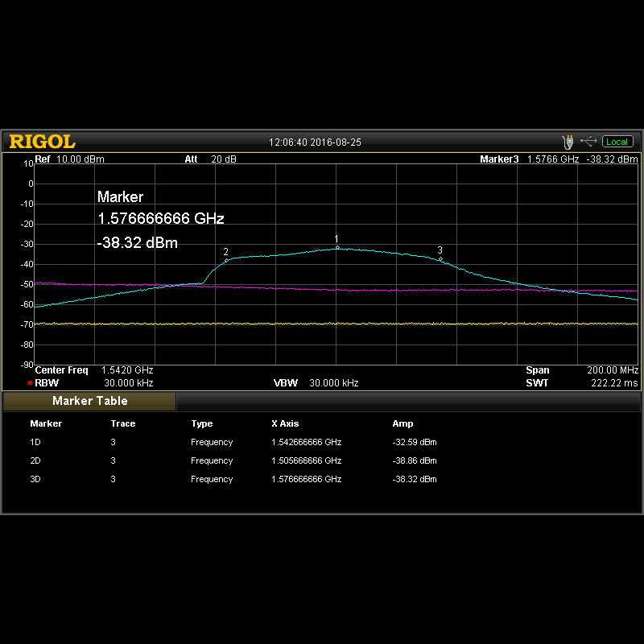Select the 2D marker row in table

(35, 460)
